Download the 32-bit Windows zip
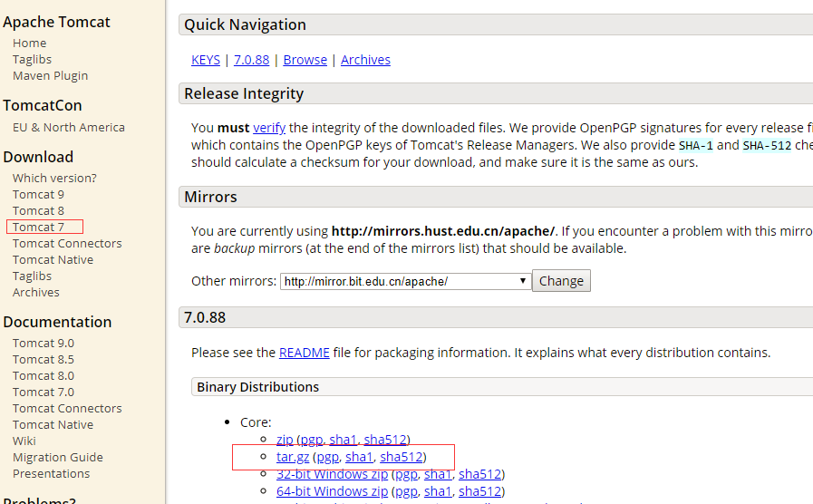The image size is (813, 504). (333, 474)
